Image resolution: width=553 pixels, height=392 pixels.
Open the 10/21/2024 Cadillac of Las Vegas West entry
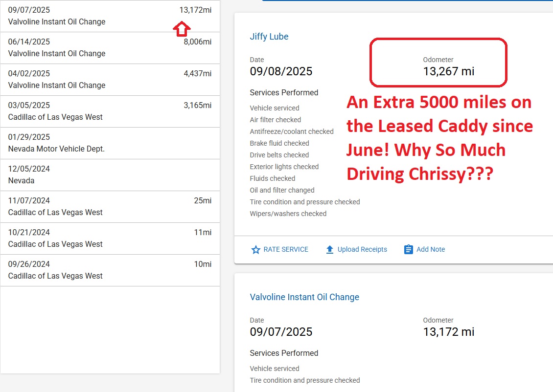pyautogui.click(x=110, y=239)
